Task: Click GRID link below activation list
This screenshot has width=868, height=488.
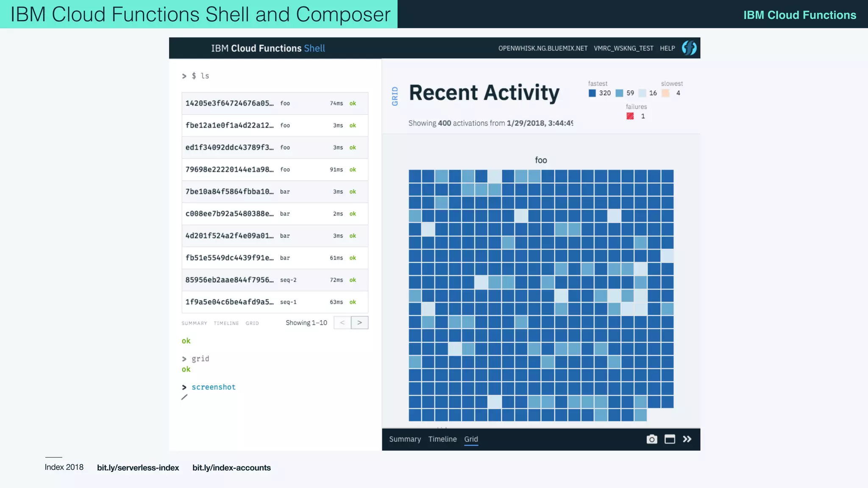Action: [252, 323]
